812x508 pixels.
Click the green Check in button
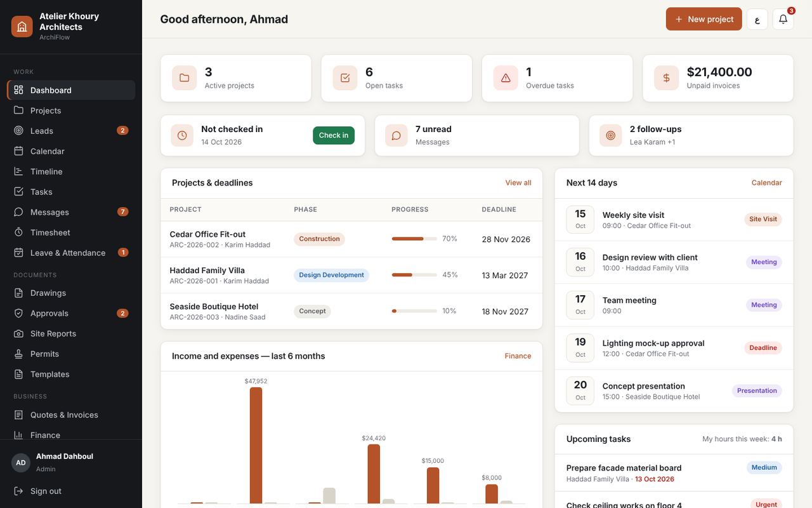[334, 135]
